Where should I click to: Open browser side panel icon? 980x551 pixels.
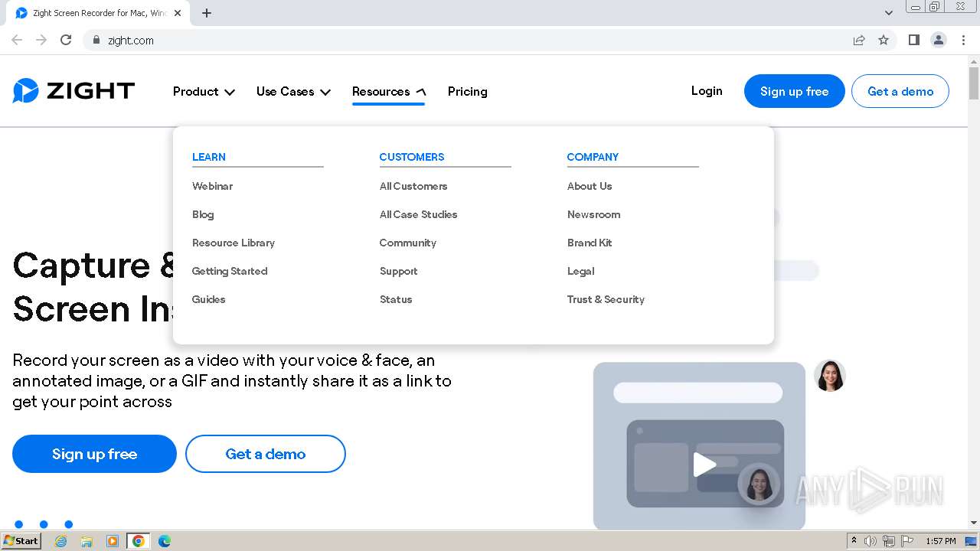(913, 40)
